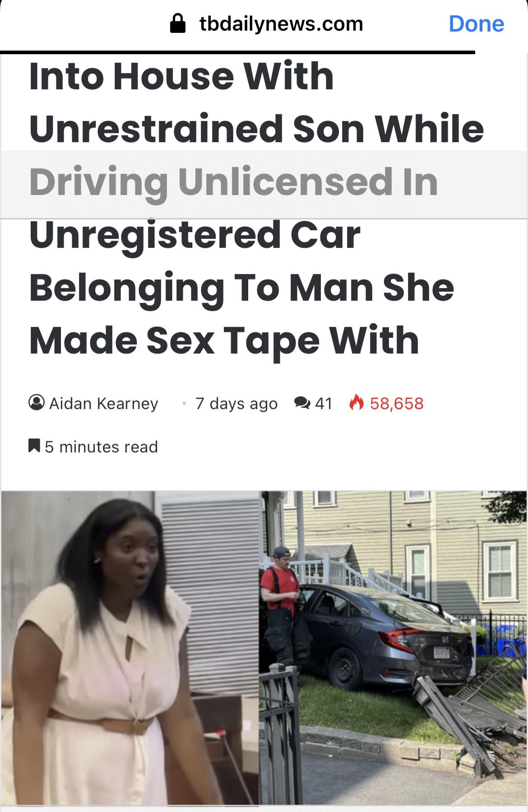
Task: Tap the 58,658 view count
Action: (x=397, y=403)
